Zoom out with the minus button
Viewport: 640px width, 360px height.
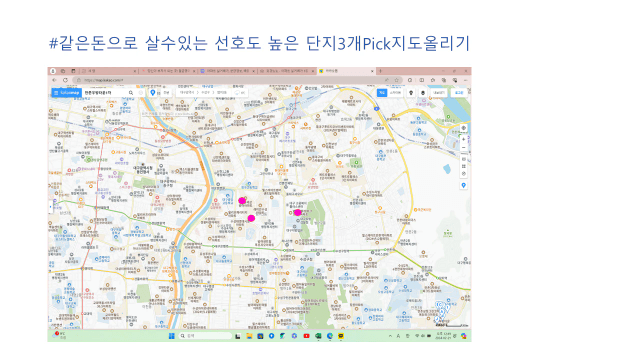[464, 148]
